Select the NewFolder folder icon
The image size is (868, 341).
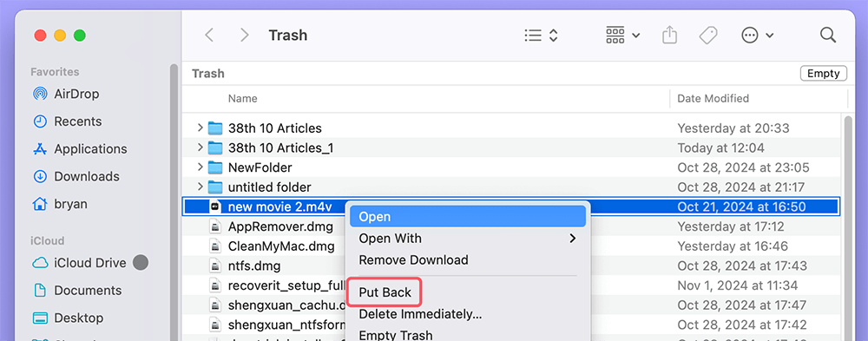(215, 167)
